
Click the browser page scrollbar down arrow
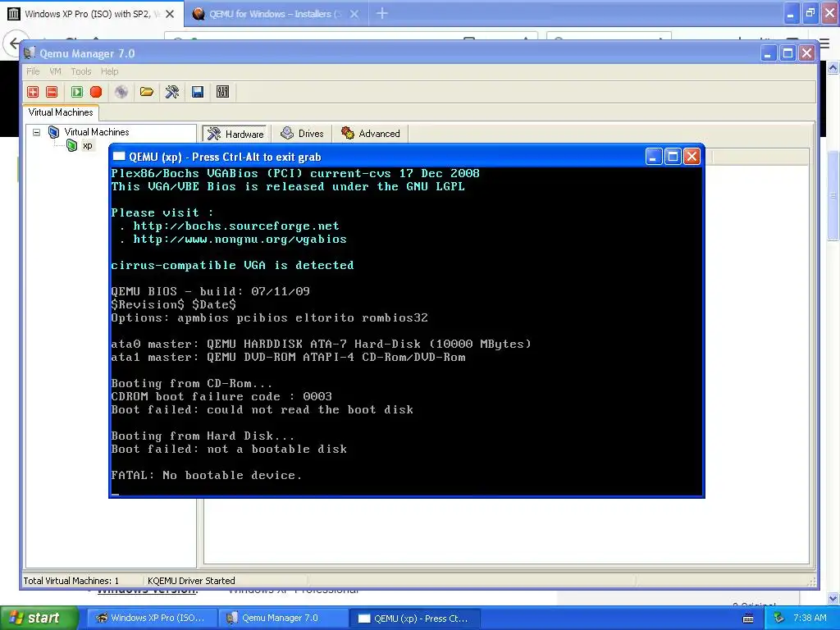[833, 598]
